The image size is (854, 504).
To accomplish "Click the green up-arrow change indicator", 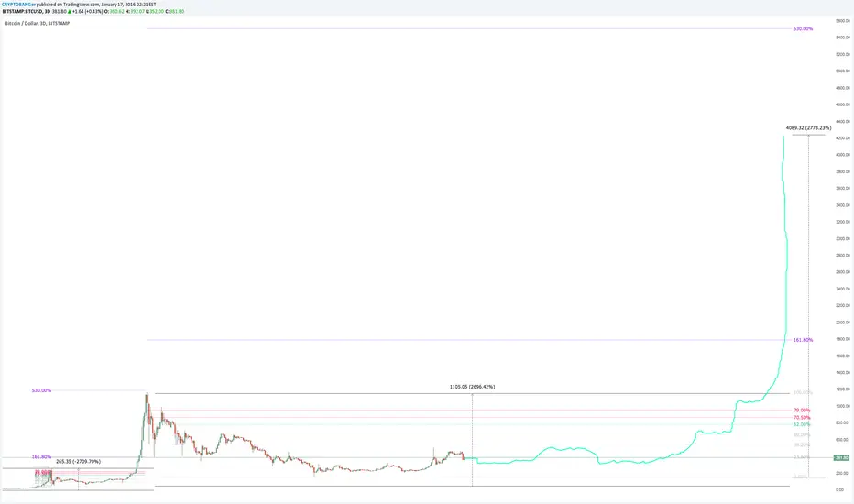I will click(x=70, y=11).
